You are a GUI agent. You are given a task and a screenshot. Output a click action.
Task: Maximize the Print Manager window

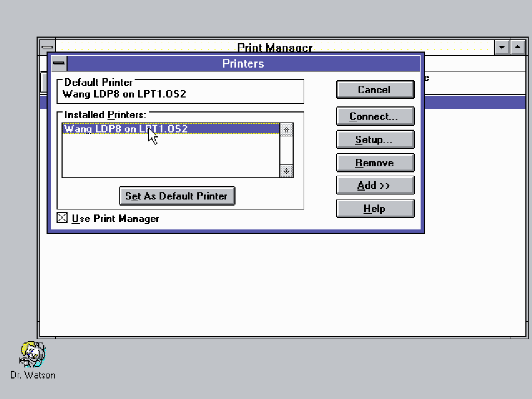coord(518,47)
